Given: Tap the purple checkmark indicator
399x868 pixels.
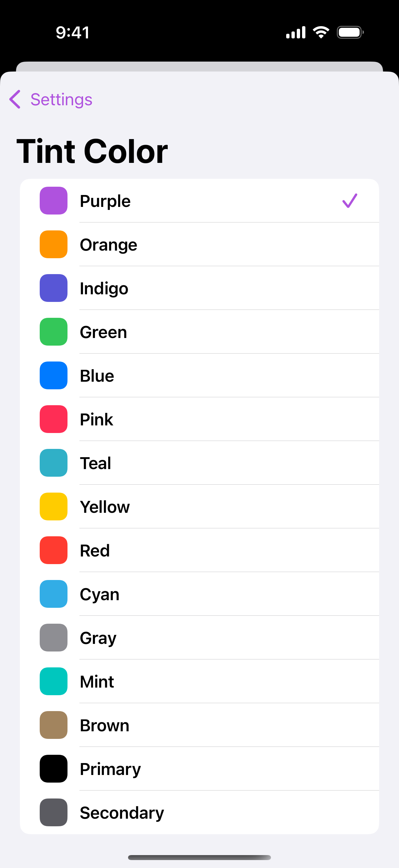Looking at the screenshot, I should click(x=349, y=201).
